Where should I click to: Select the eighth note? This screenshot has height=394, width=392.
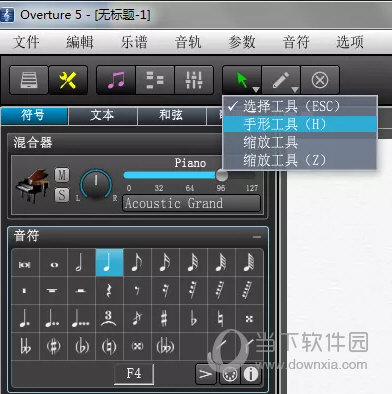(137, 263)
